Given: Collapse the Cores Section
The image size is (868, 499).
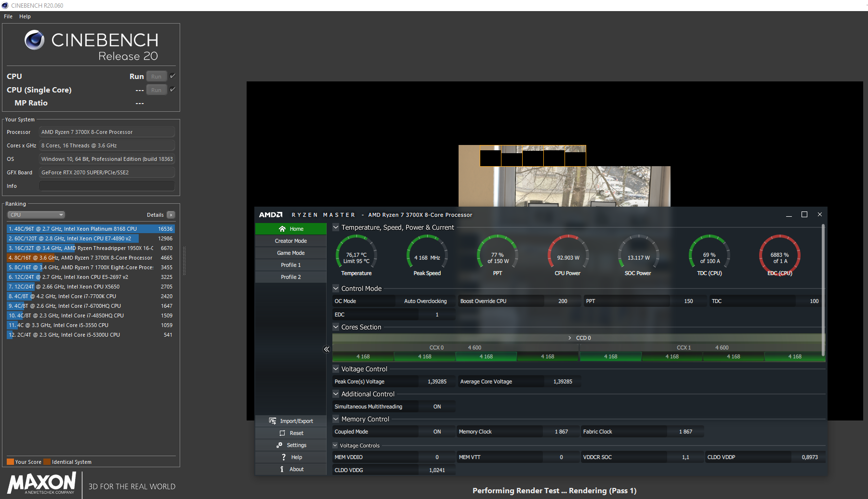Looking at the screenshot, I should coord(336,327).
